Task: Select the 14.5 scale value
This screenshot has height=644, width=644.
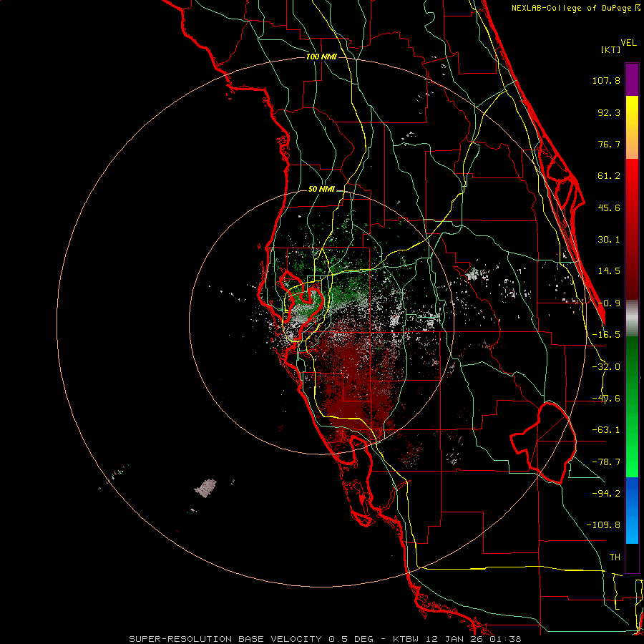Action: pyautogui.click(x=609, y=271)
